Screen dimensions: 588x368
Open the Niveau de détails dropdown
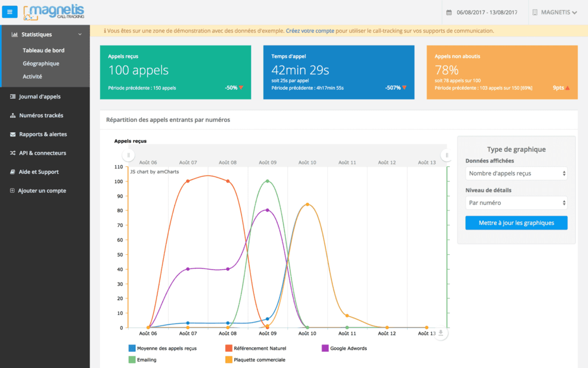pyautogui.click(x=516, y=202)
